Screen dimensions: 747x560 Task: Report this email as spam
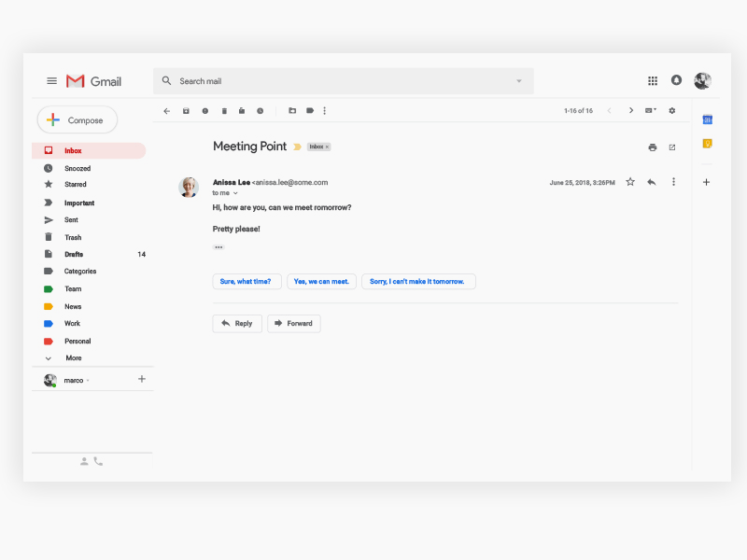click(x=205, y=110)
